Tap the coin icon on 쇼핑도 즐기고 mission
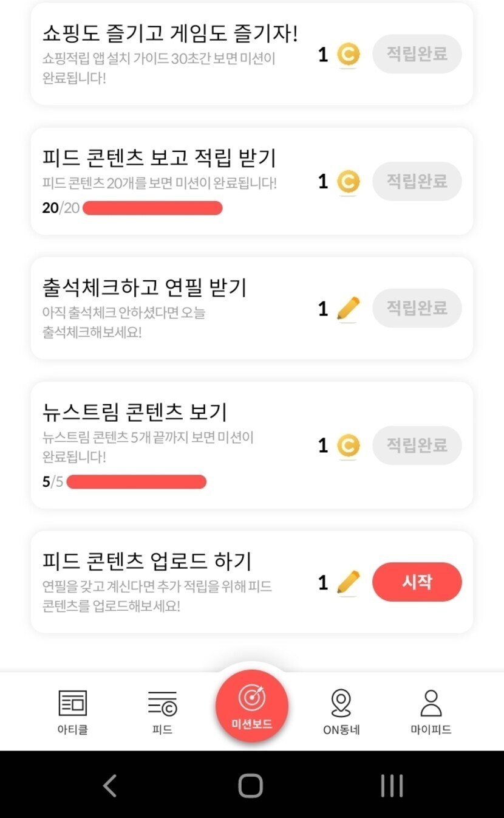 click(348, 55)
